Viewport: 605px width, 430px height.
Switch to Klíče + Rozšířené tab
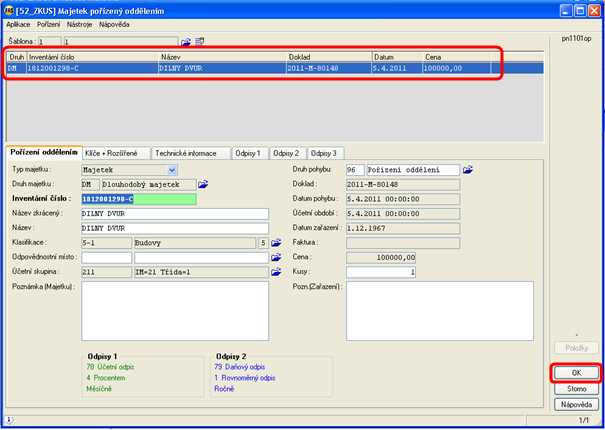[117, 153]
